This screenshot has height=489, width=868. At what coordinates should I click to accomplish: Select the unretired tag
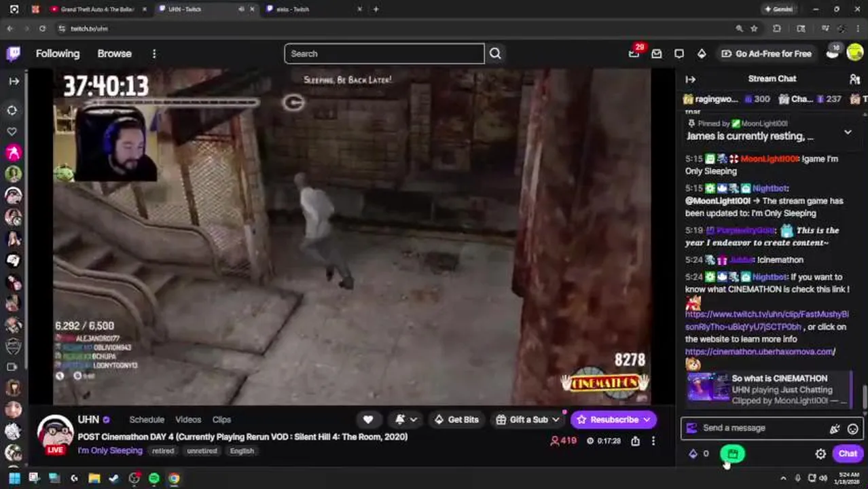202,451
